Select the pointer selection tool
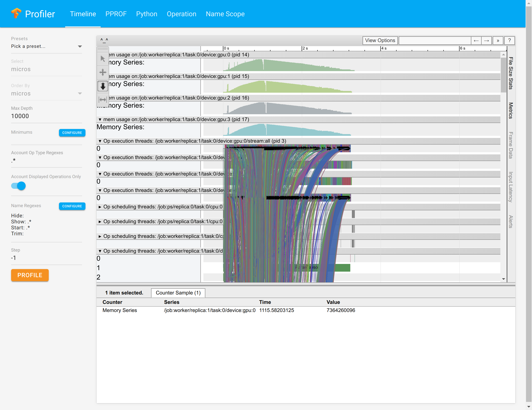This screenshot has height=410, width=532. click(x=103, y=59)
